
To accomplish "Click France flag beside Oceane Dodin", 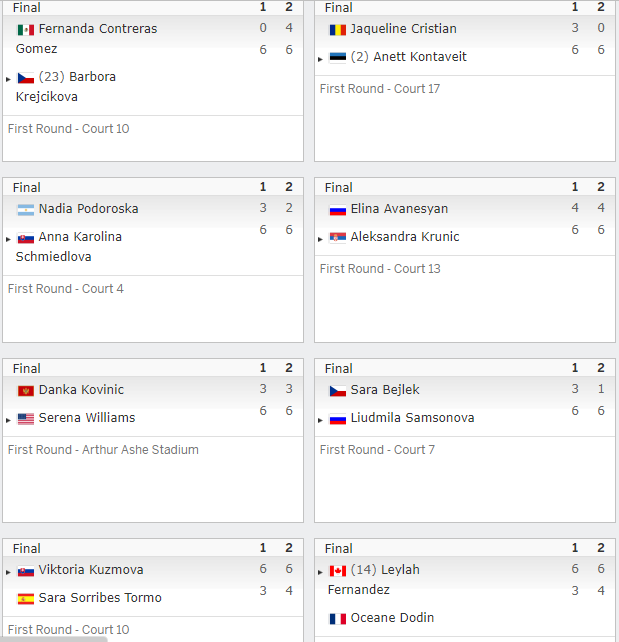I will click(338, 619).
